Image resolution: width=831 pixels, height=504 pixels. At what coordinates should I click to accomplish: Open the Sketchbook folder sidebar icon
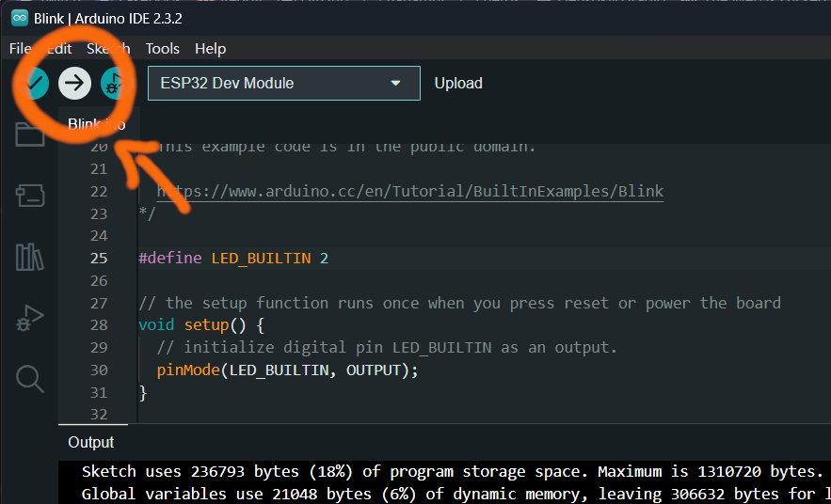click(30, 134)
